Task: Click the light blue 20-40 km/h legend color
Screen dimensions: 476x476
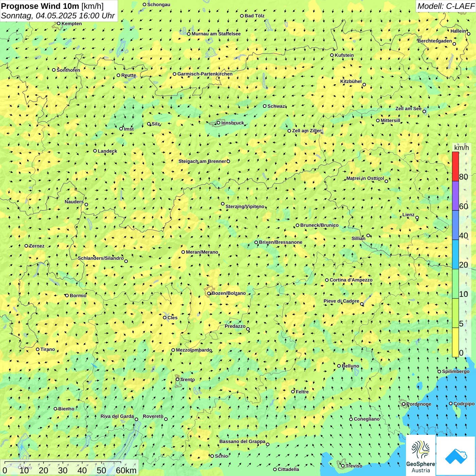Action: pos(455,255)
